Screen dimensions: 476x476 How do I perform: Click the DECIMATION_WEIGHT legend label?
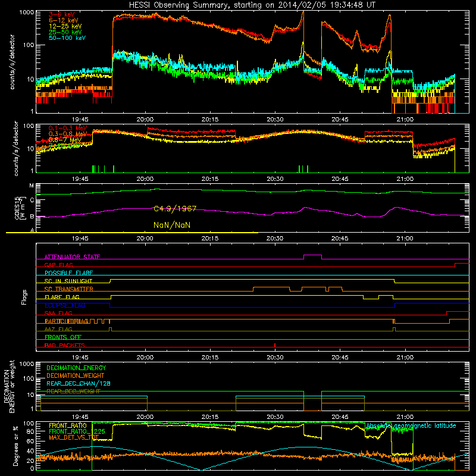click(76, 375)
